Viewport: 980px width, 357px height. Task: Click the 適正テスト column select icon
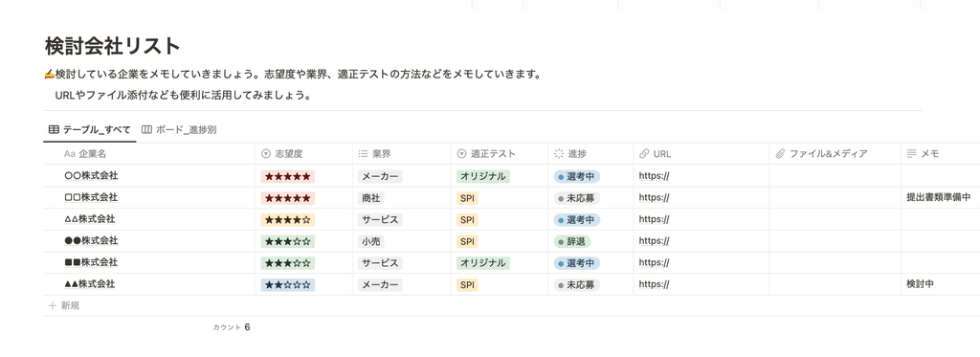(x=462, y=154)
